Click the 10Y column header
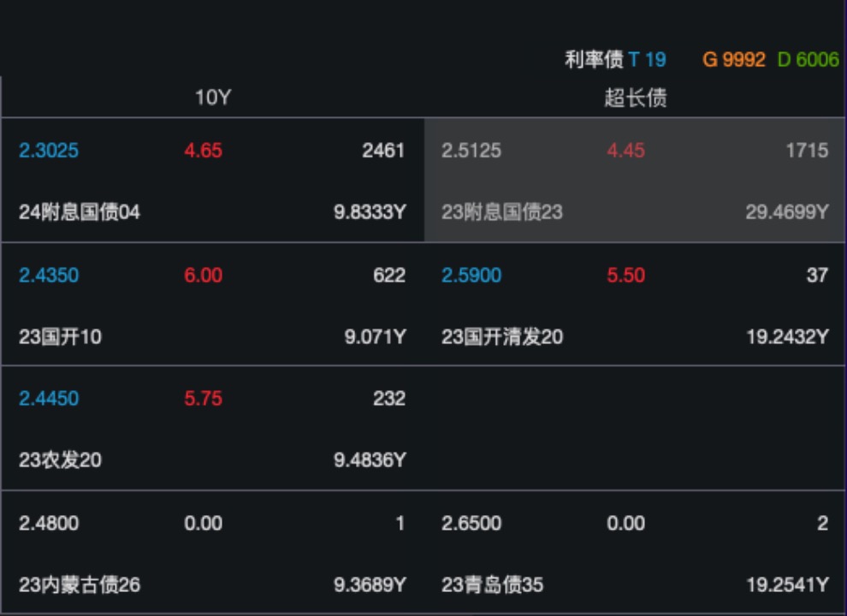The height and width of the screenshot is (616, 847). [x=212, y=98]
